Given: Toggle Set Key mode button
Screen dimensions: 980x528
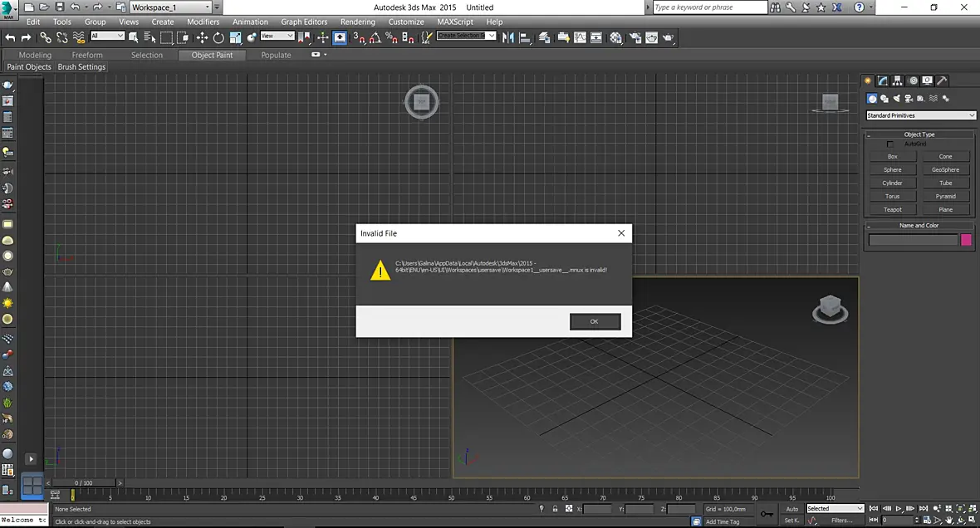Looking at the screenshot, I should click(x=791, y=520).
